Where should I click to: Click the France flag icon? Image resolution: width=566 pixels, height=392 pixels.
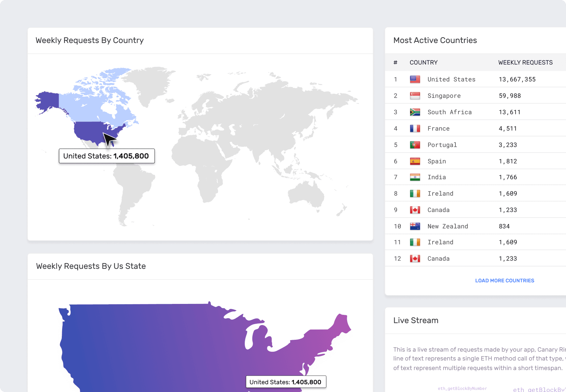click(415, 128)
